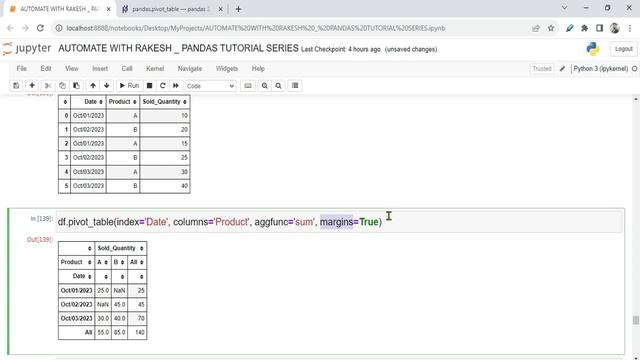Screen dimensions: 640x360
Task: Go forward in browser history
Action: coord(25,28)
